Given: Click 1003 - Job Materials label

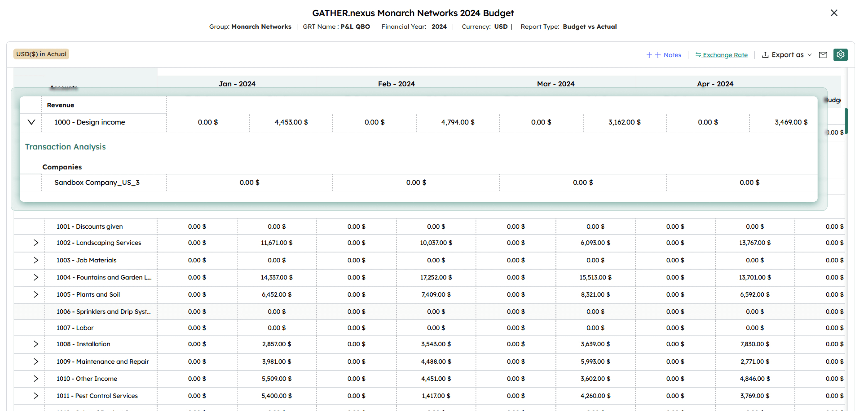Looking at the screenshot, I should (x=86, y=260).
